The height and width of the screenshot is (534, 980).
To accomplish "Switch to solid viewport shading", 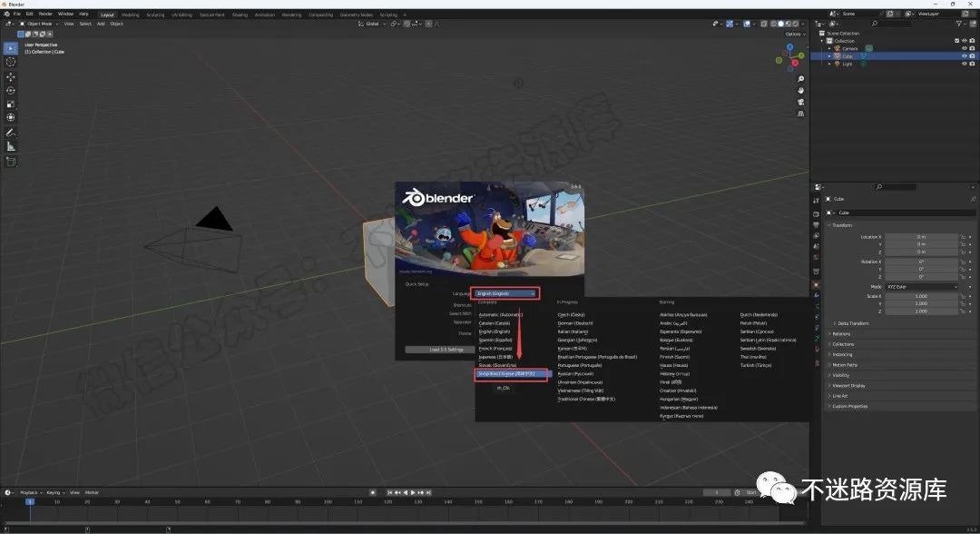I will 780,24.
